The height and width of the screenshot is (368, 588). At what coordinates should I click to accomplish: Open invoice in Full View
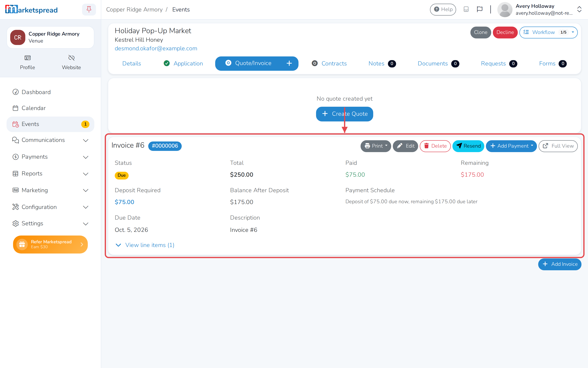click(558, 146)
